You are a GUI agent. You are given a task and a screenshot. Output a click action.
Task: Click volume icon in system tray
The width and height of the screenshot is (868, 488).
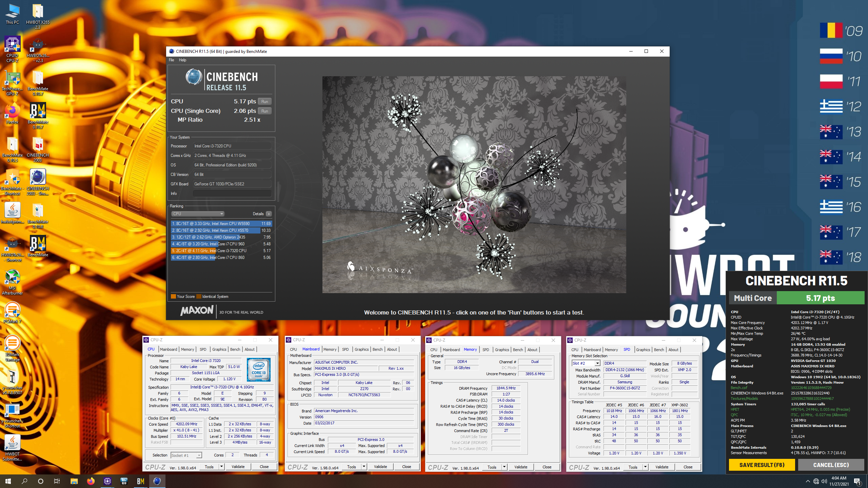coord(824,481)
